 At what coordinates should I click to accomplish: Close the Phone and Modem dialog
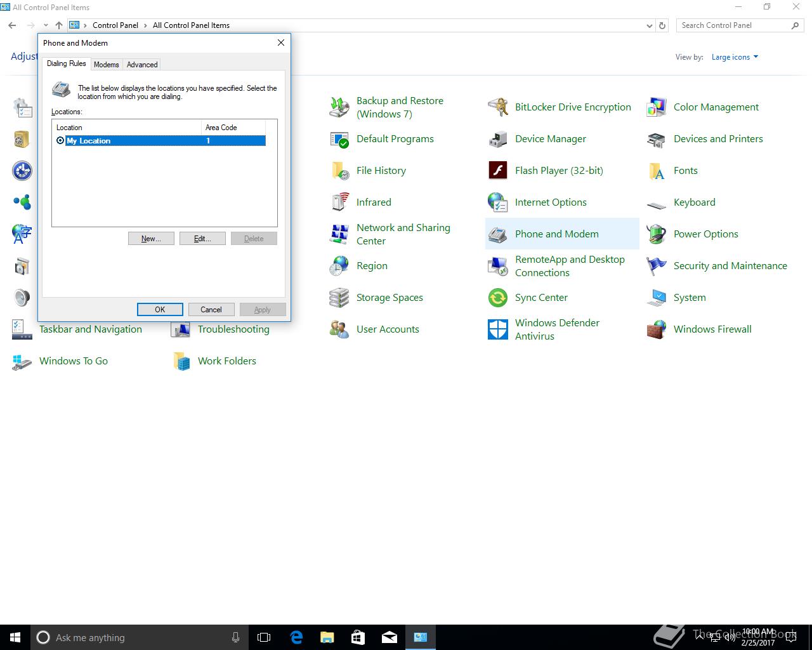(281, 43)
